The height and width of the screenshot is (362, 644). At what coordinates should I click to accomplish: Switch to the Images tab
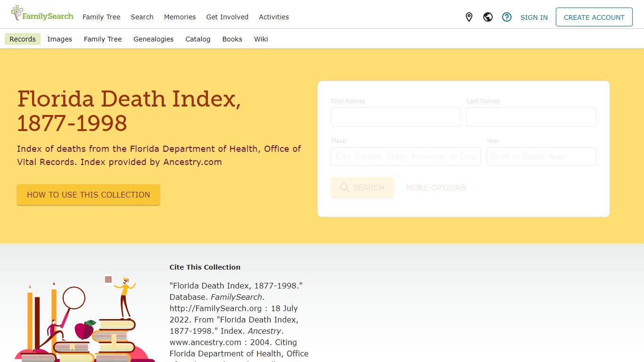(60, 39)
